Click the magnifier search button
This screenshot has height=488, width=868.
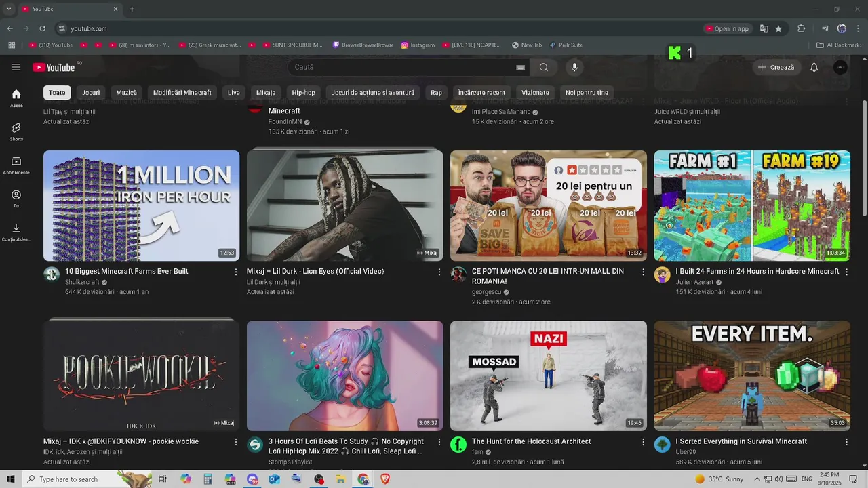coord(544,67)
